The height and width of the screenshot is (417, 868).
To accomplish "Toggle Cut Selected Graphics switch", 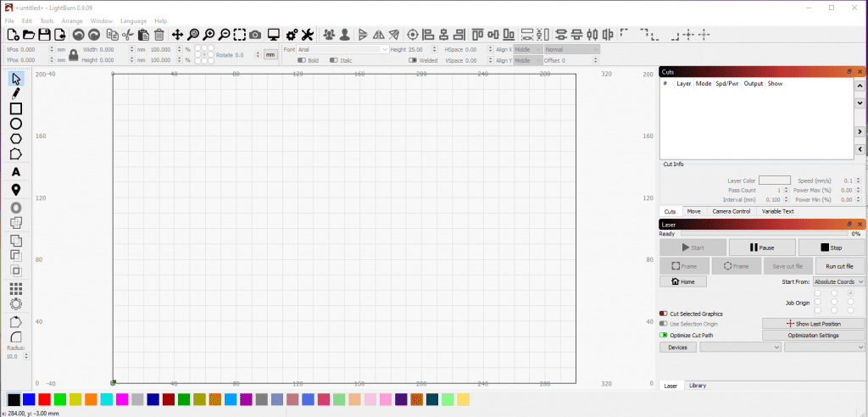I will 664,314.
